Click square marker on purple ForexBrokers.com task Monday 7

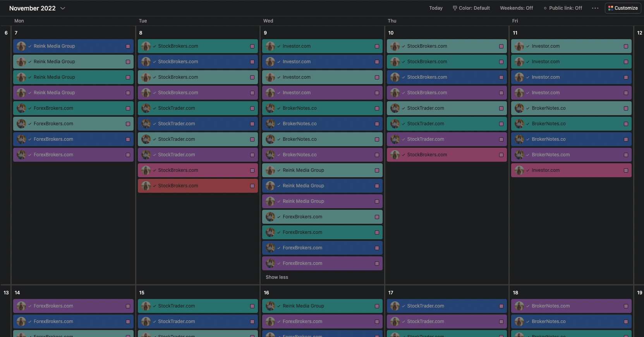click(128, 155)
